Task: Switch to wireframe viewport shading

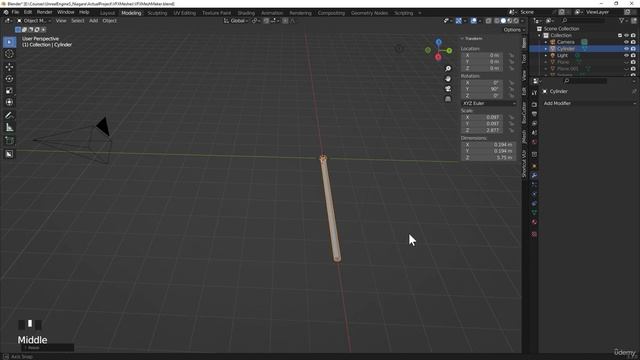Action: click(x=497, y=21)
